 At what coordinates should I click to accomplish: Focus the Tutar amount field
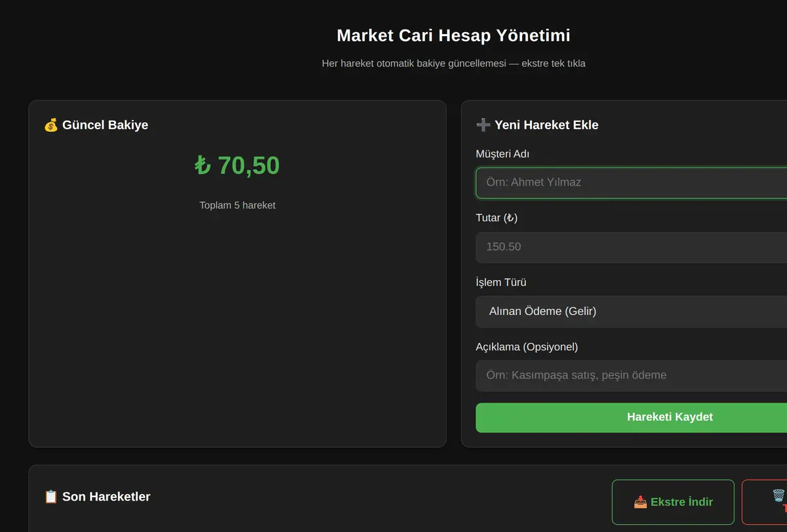(x=631, y=247)
